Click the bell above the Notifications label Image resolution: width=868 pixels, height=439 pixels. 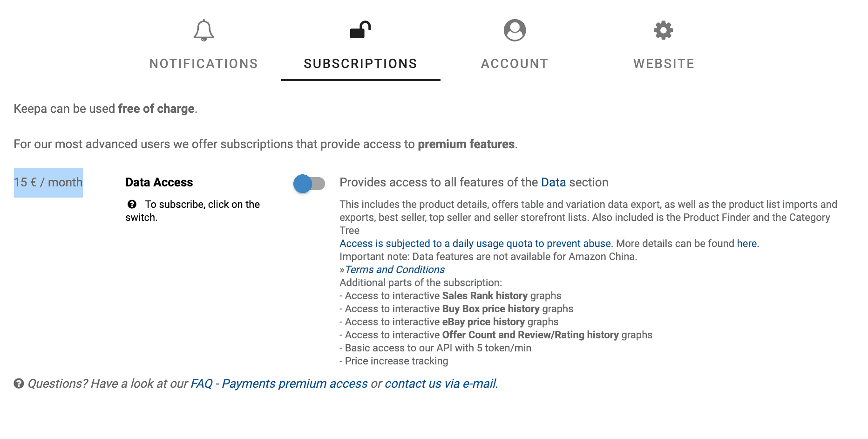[203, 29]
